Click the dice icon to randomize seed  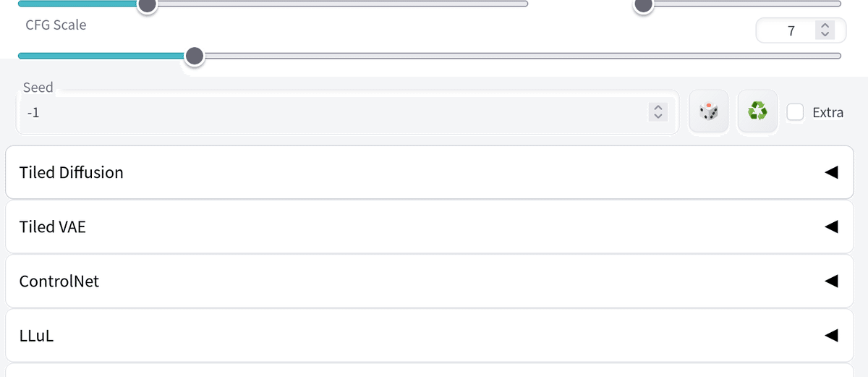point(708,112)
